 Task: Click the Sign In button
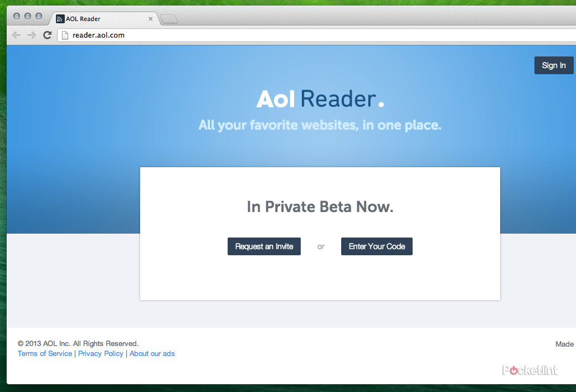point(554,65)
